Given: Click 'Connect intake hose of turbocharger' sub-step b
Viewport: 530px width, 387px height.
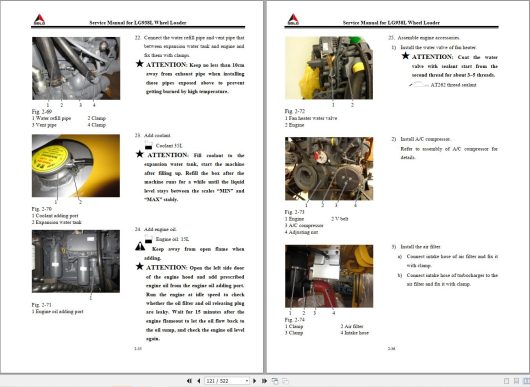Looking at the screenshot, I should [x=452, y=280].
